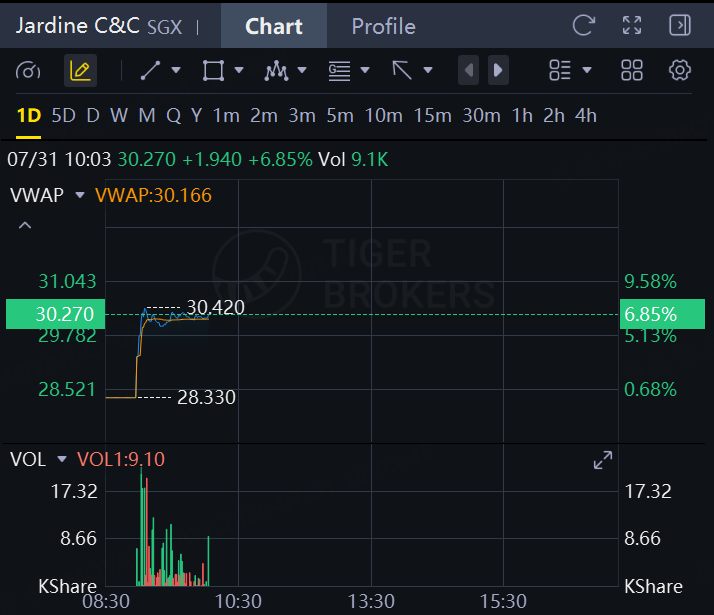
Task: Select the 5m interval
Action: point(340,116)
